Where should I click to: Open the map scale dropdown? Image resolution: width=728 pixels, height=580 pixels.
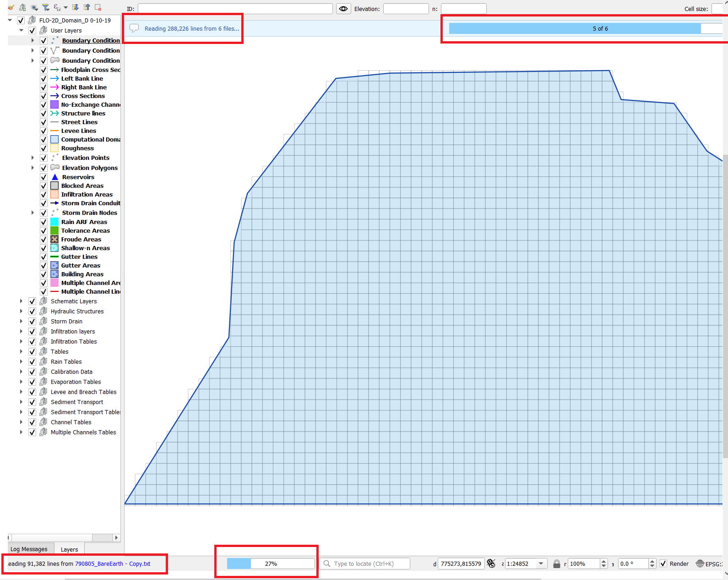point(541,564)
